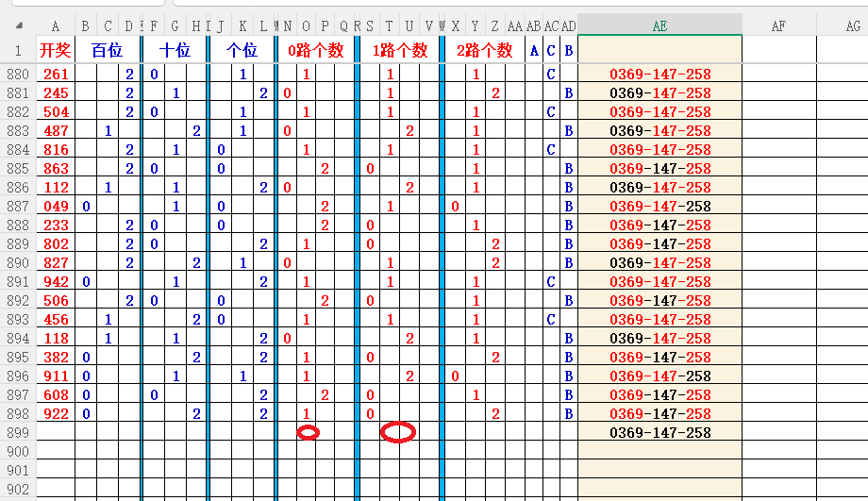
Task: Select column T header
Action: point(389,26)
